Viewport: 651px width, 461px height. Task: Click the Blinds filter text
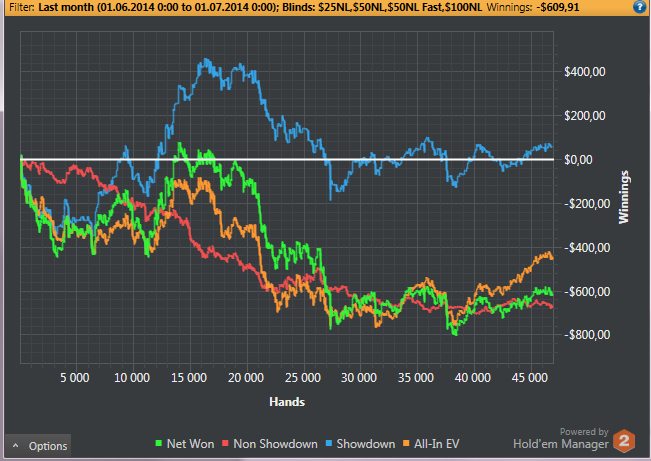tap(382, 7)
